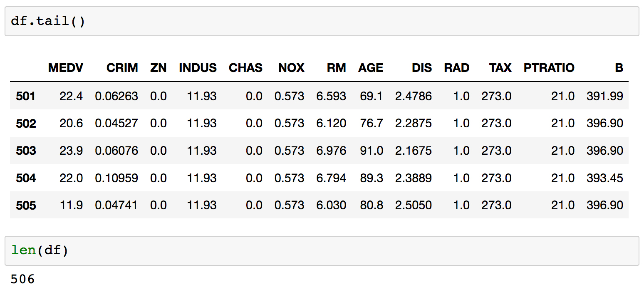Click the output value 506
644x292 pixels.
pyautogui.click(x=23, y=279)
